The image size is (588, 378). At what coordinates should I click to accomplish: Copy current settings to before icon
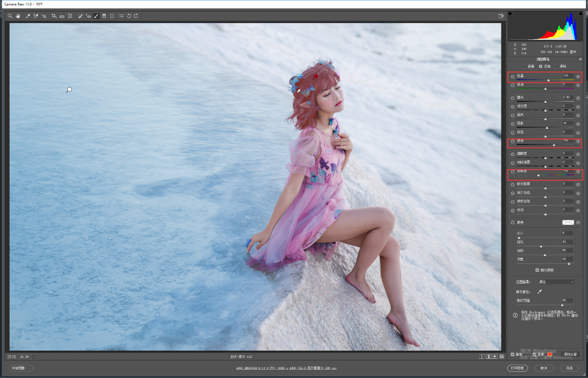click(x=495, y=357)
